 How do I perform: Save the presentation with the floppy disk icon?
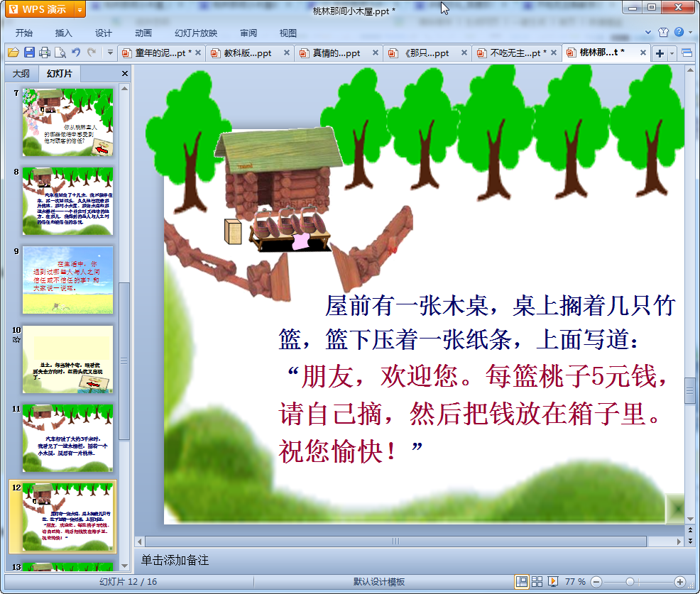pos(29,53)
